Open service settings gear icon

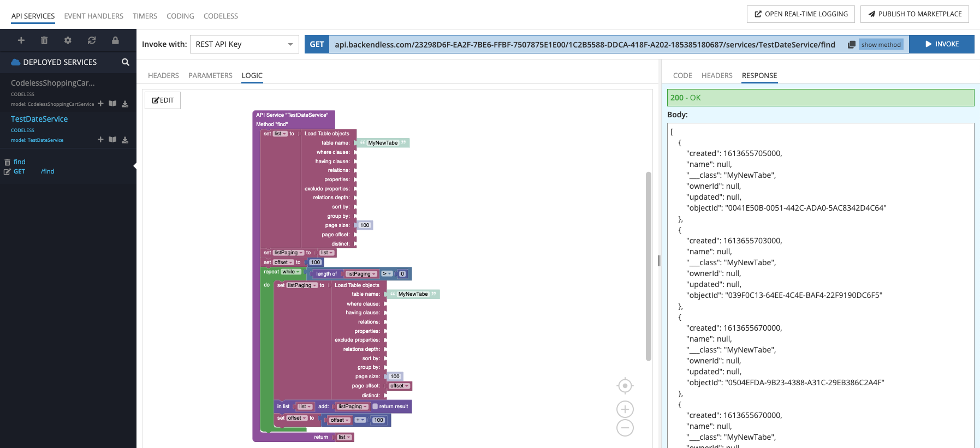click(x=68, y=40)
